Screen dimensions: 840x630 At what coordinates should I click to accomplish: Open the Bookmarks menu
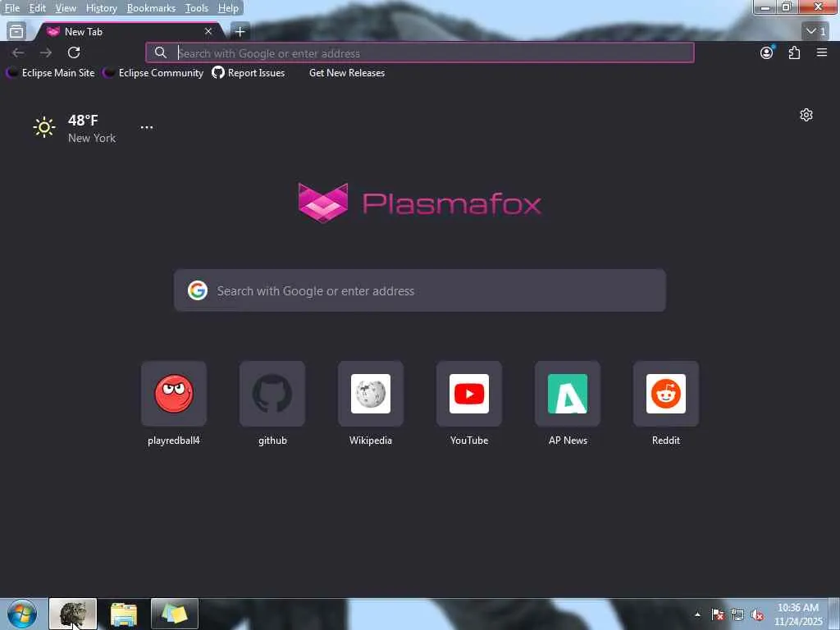151,8
